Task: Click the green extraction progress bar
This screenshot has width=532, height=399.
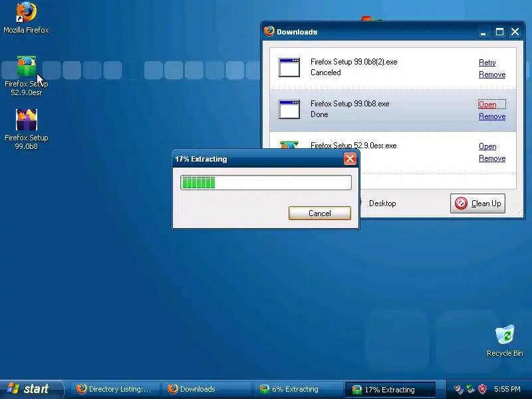Action: 266,182
